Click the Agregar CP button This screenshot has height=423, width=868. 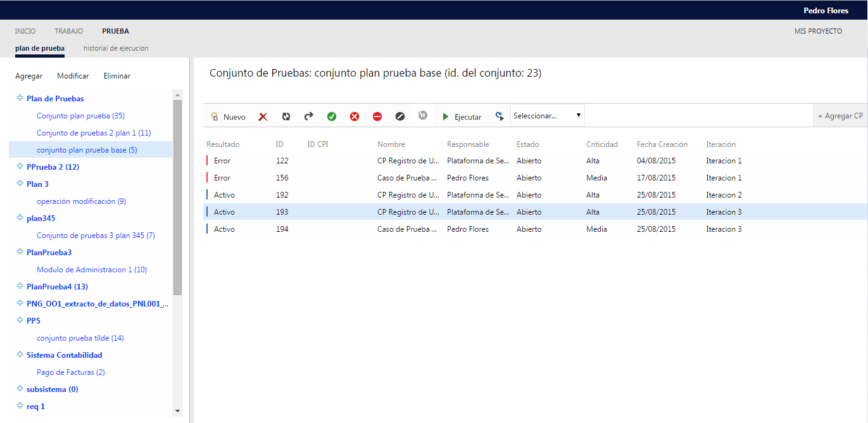click(x=840, y=116)
